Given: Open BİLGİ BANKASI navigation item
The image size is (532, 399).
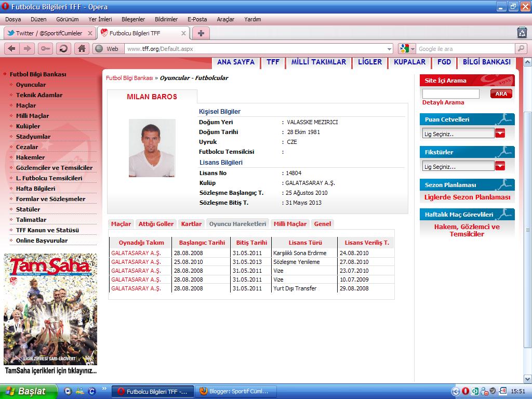Looking at the screenshot, I should click(x=486, y=62).
